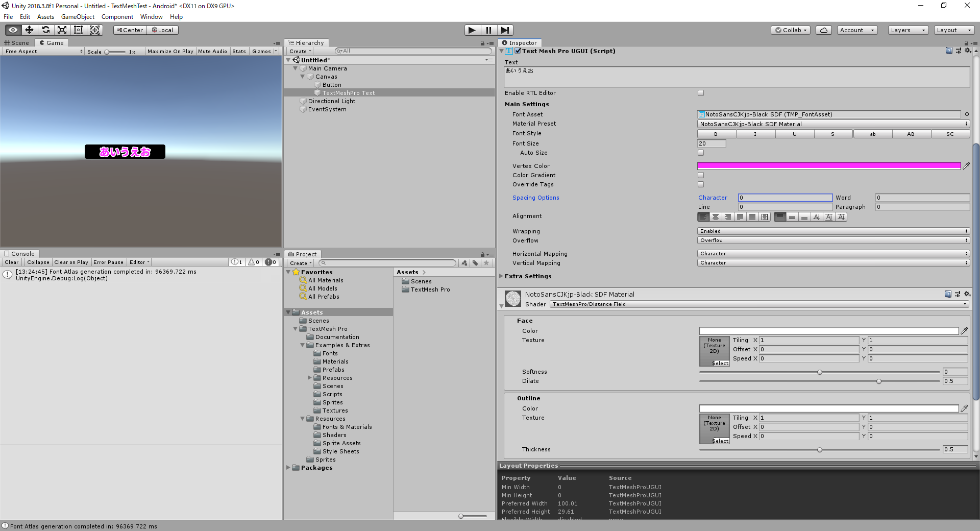Select the Rect transform tool
The image size is (980, 531).
pos(79,30)
